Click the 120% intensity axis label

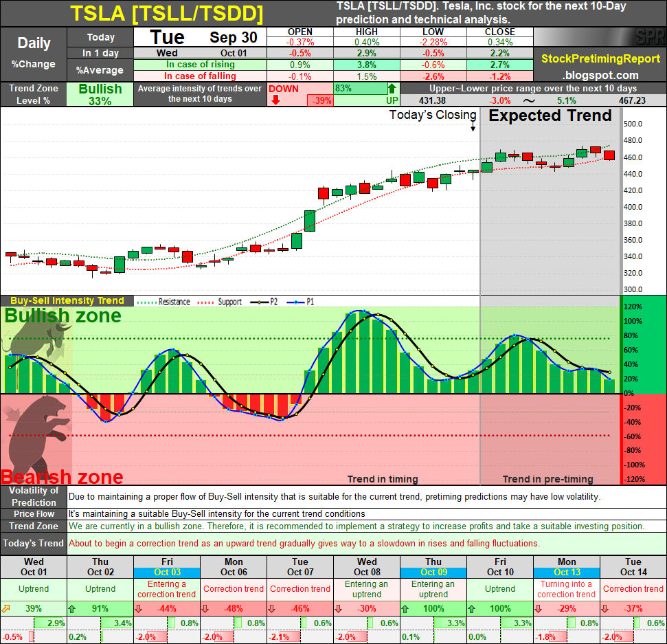pyautogui.click(x=633, y=307)
